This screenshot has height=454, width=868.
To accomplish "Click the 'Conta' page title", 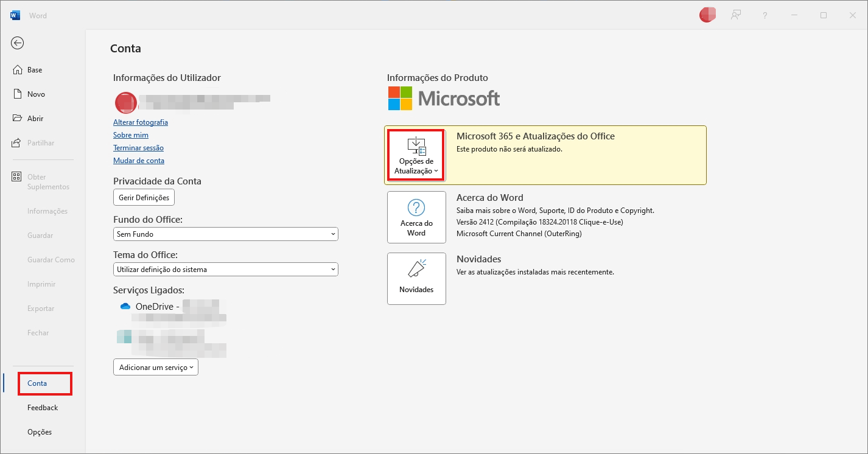I will click(x=125, y=49).
